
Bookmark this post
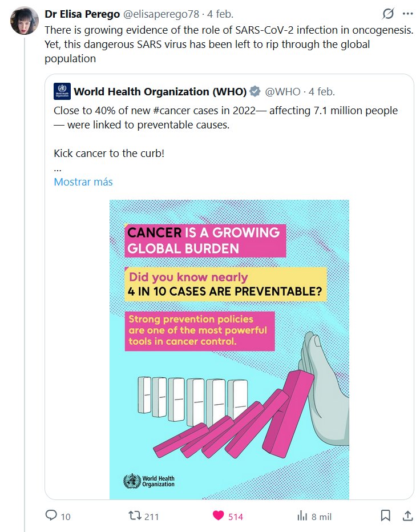click(x=386, y=516)
